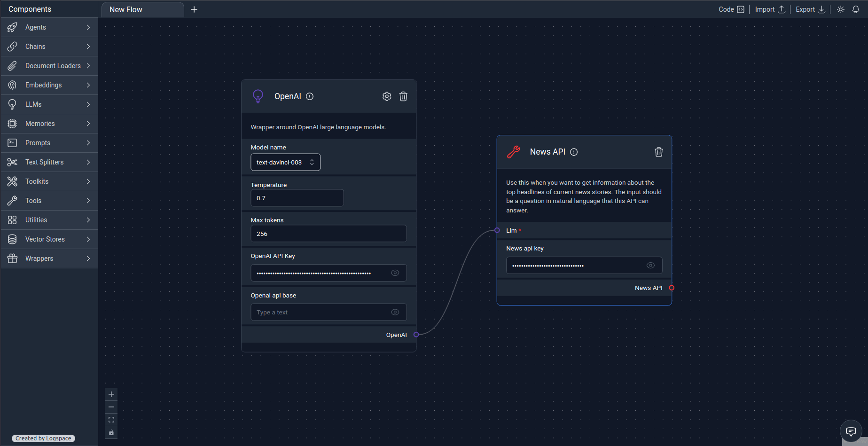Expand the Utilities category chevron
This screenshot has width=868, height=446.
88,220
